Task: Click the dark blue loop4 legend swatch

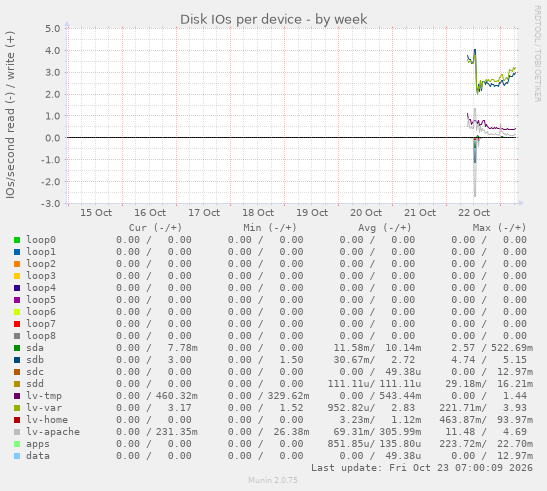Action: point(17,288)
